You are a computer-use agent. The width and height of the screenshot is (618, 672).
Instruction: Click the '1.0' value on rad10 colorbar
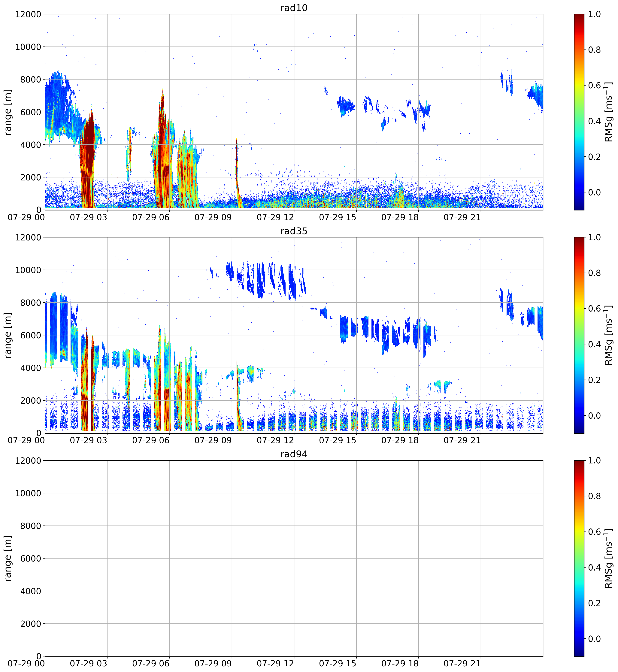(x=595, y=14)
